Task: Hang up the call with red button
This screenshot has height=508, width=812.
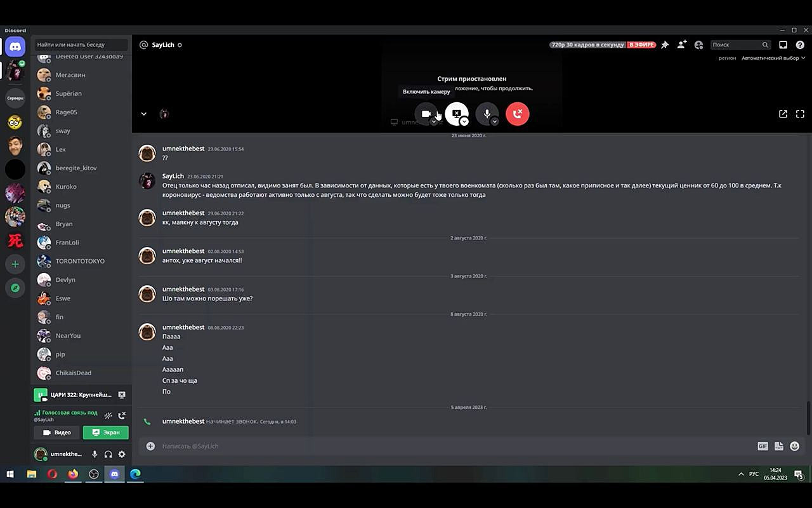Action: click(x=518, y=114)
